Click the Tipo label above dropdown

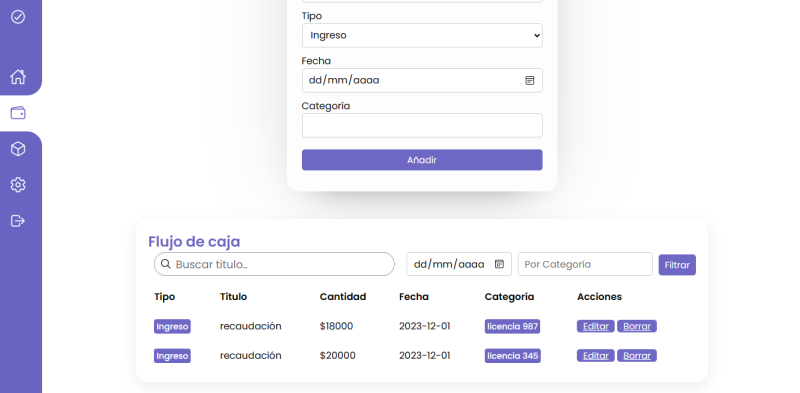pos(312,16)
